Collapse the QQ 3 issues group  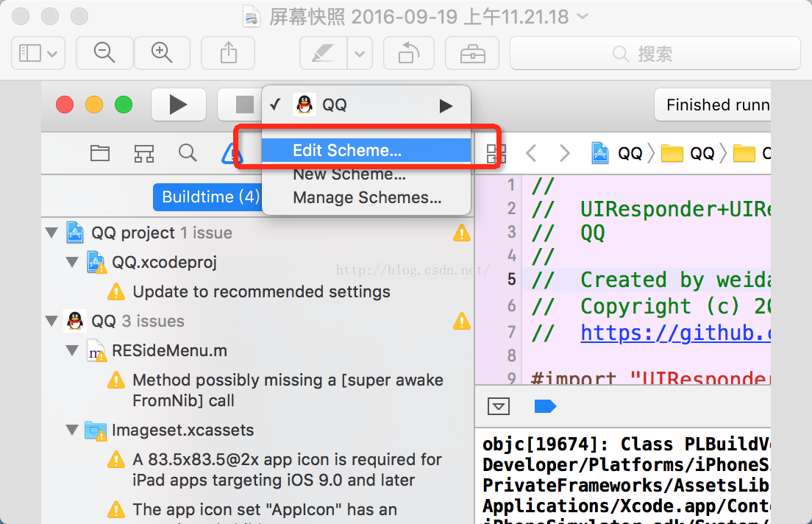pyautogui.click(x=51, y=322)
